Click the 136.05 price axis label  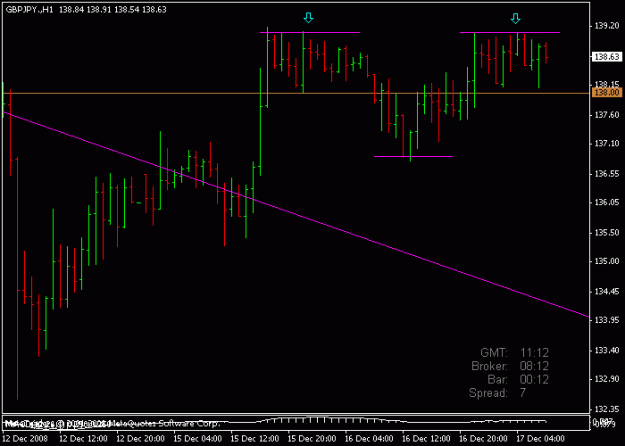[607, 202]
